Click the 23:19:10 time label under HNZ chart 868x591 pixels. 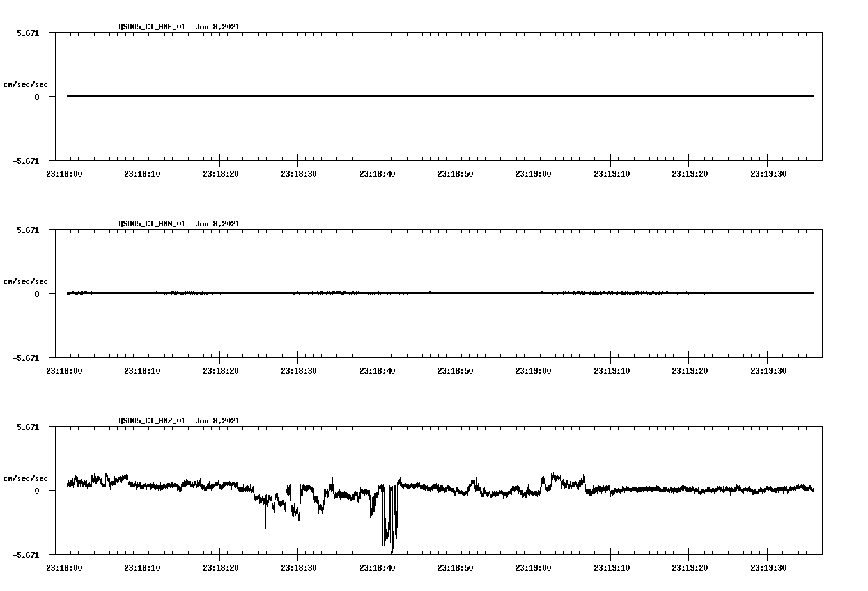pyautogui.click(x=612, y=567)
